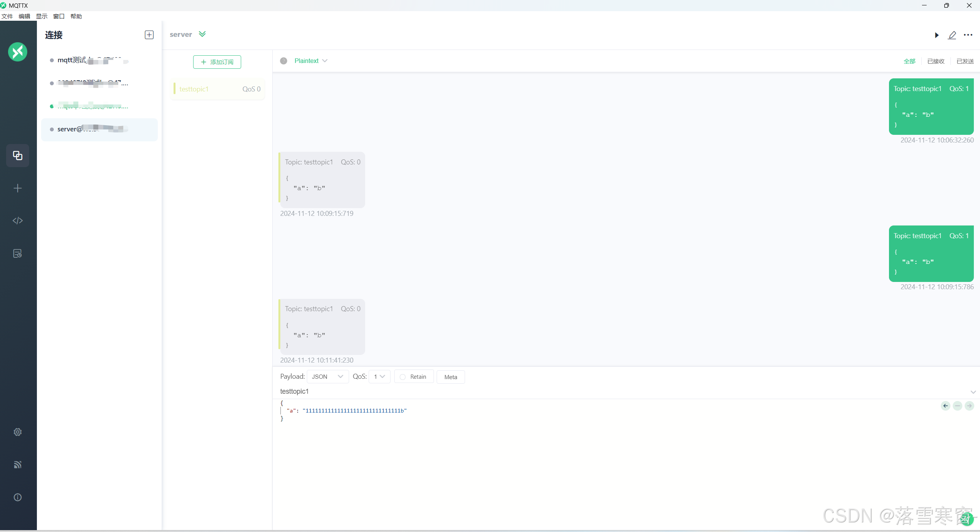The width and height of the screenshot is (980, 532).
Task: Click the 添加订阅 button
Action: click(x=217, y=62)
